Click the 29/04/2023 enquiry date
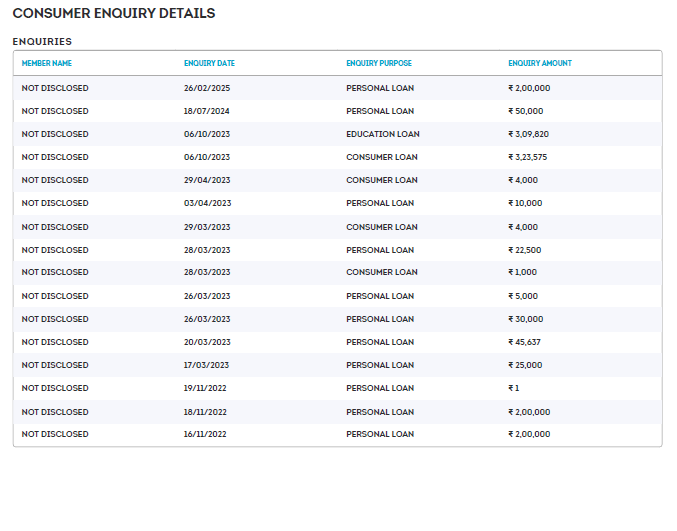 [207, 180]
